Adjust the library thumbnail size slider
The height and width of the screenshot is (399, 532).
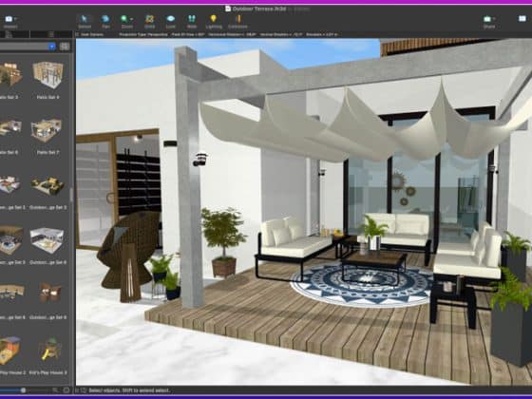tap(23, 390)
